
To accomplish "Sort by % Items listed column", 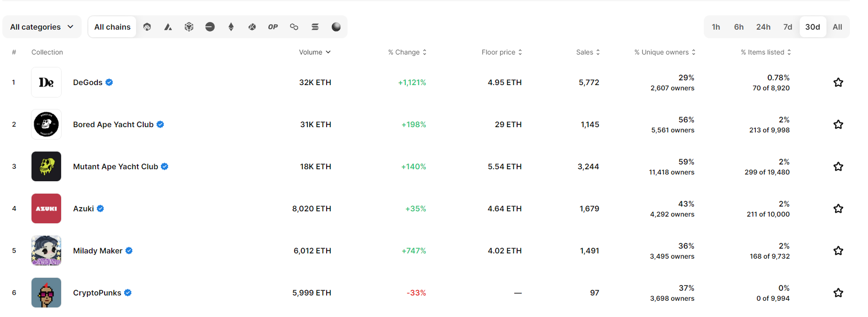I will click(x=766, y=52).
